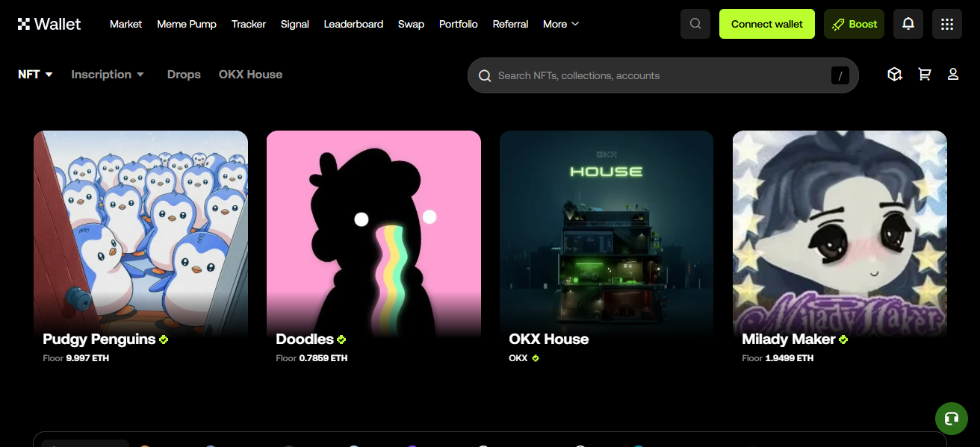The height and width of the screenshot is (447, 980).
Task: Open the Tracker page
Action: (x=249, y=24)
